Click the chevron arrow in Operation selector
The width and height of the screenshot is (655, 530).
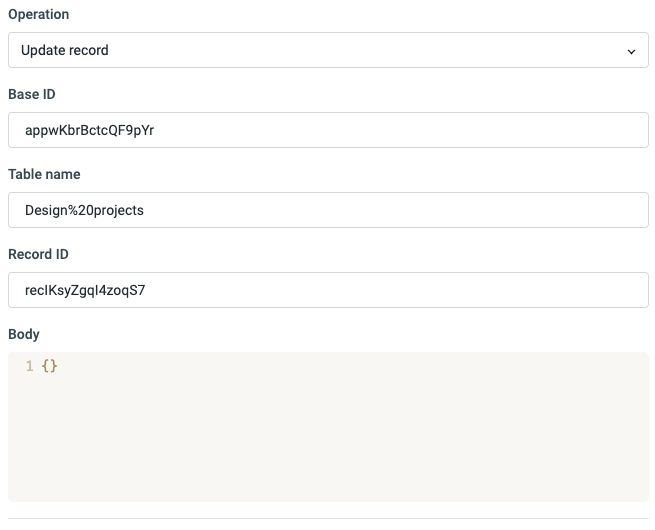coord(631,51)
